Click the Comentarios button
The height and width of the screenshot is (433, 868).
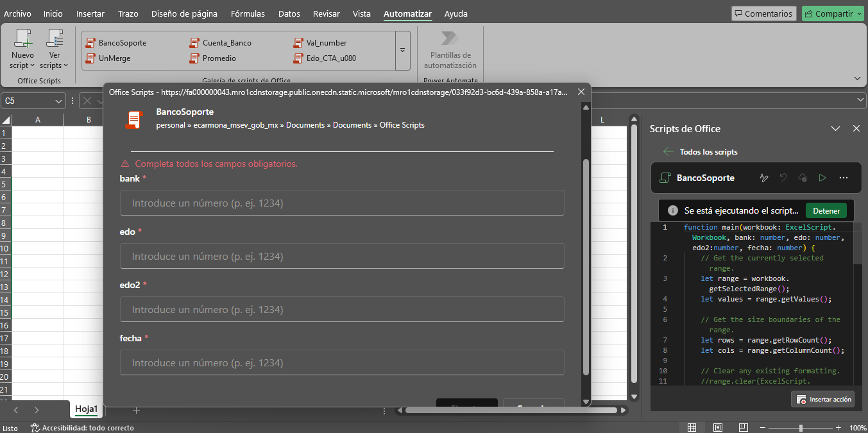tap(763, 13)
